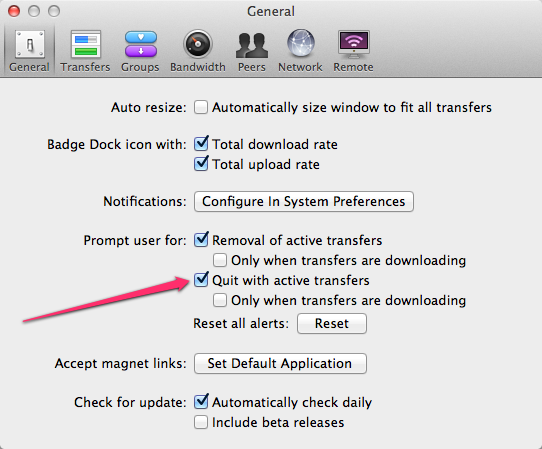
Task: Open the Network preferences pane
Action: pos(300,51)
